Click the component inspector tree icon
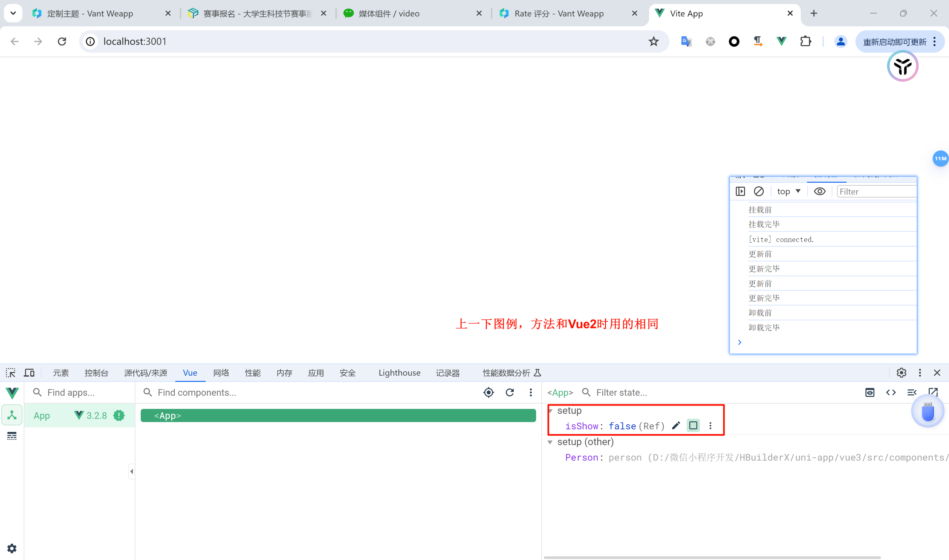This screenshot has width=949, height=560. pyautogui.click(x=12, y=415)
